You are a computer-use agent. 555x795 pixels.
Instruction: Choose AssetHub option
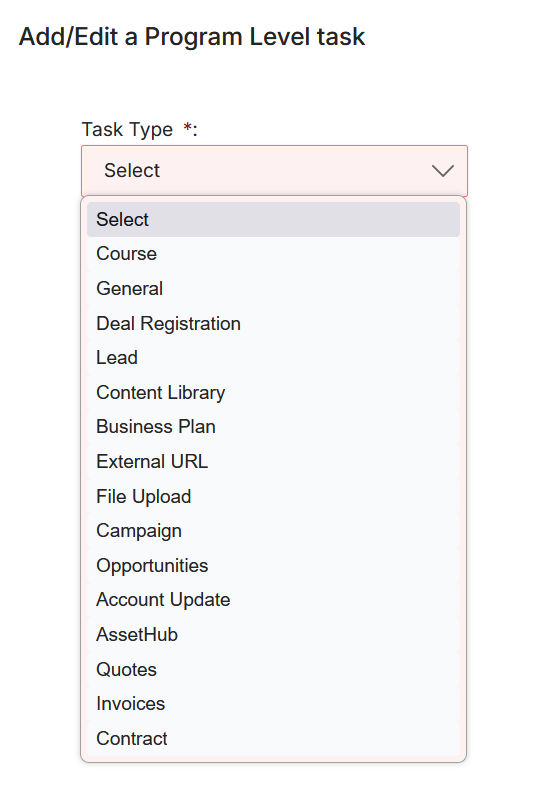pos(273,635)
